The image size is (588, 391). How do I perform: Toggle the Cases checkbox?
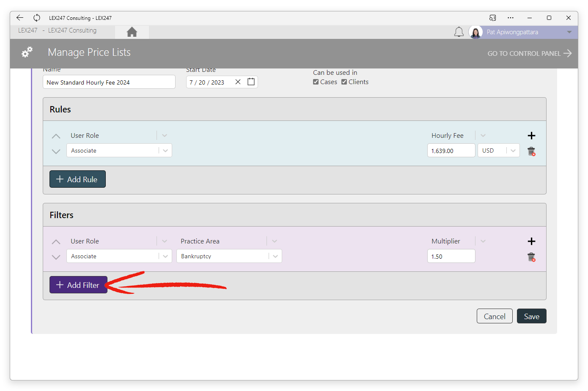point(316,82)
